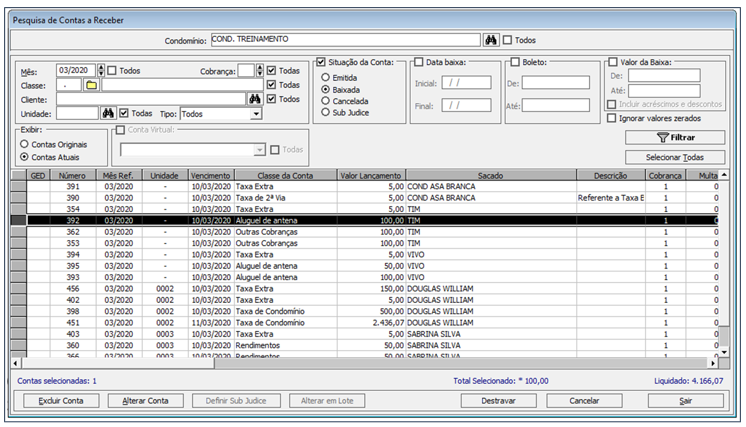
Task: Select Contas Originais radio option
Action: coord(25,144)
